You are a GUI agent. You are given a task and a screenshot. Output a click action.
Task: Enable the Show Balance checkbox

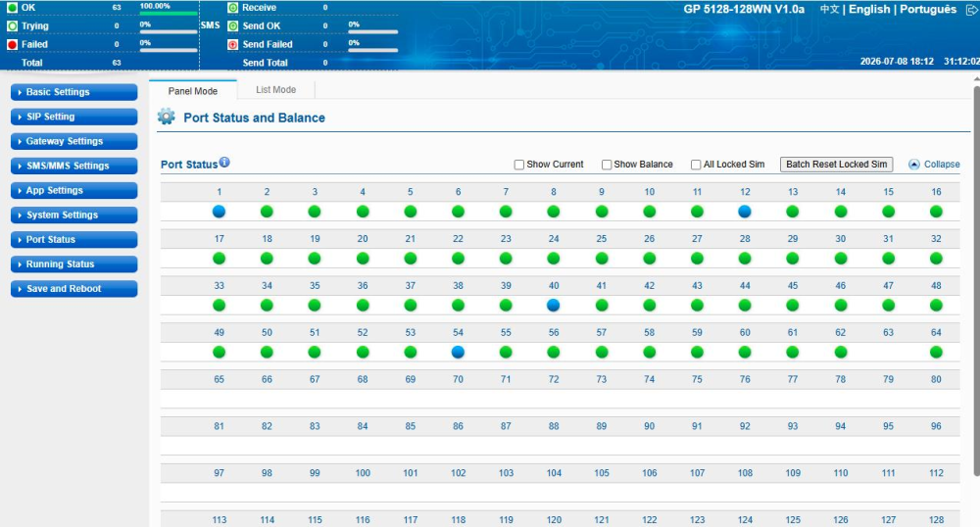point(607,165)
